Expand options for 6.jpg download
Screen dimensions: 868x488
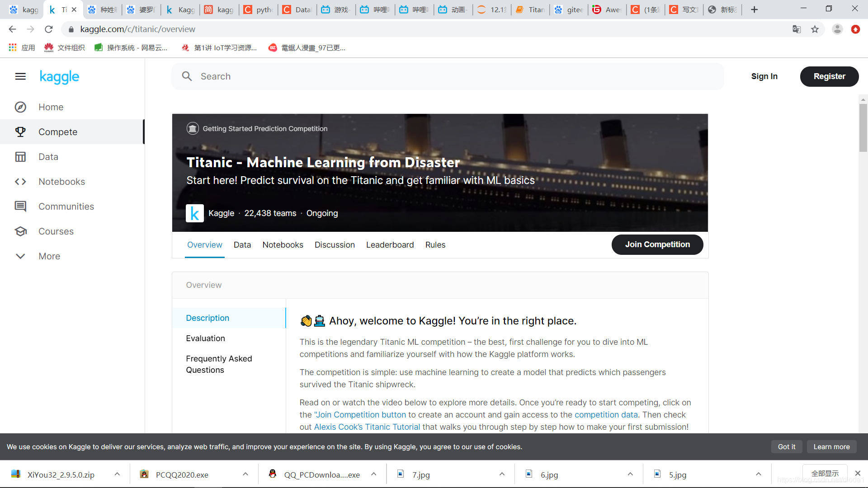[x=630, y=474]
